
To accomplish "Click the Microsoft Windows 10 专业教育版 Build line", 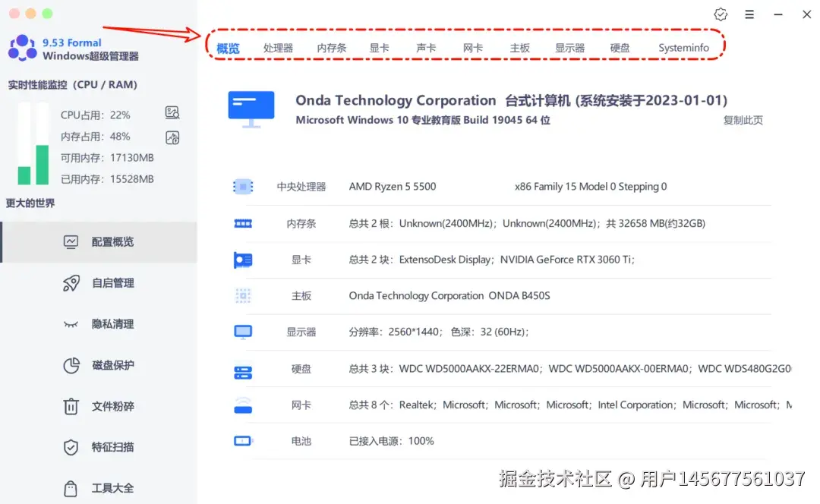I will 423,120.
